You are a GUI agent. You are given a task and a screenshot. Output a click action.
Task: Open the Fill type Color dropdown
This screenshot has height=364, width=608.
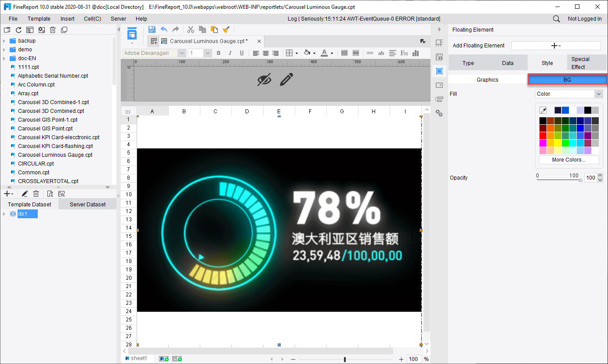click(569, 94)
